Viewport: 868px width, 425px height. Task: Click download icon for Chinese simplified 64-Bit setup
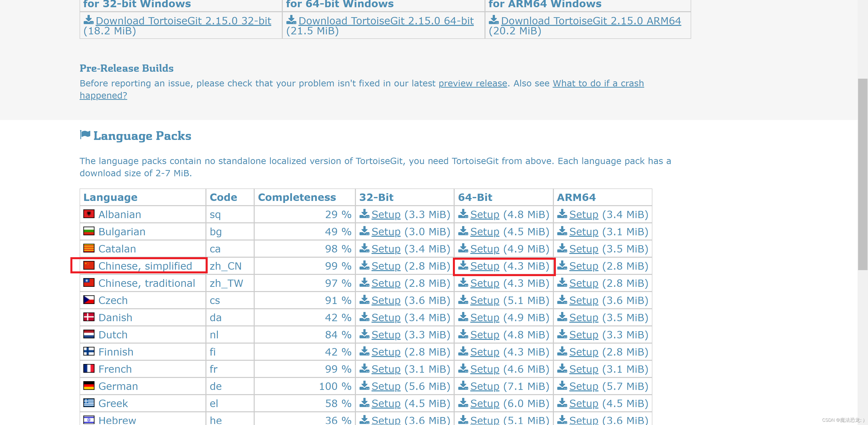[x=463, y=265]
